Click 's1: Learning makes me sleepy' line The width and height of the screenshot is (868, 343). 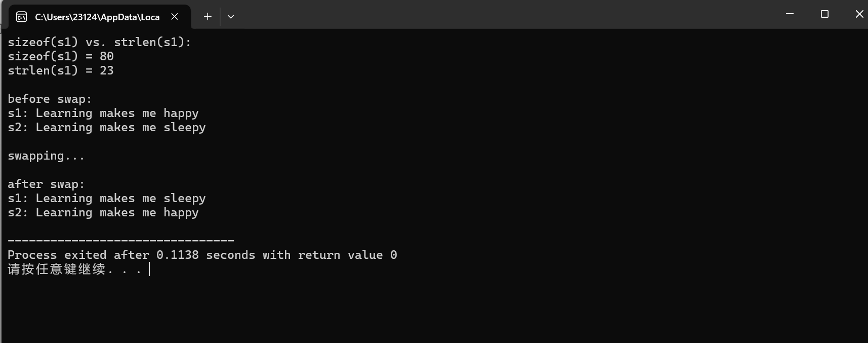tap(107, 198)
